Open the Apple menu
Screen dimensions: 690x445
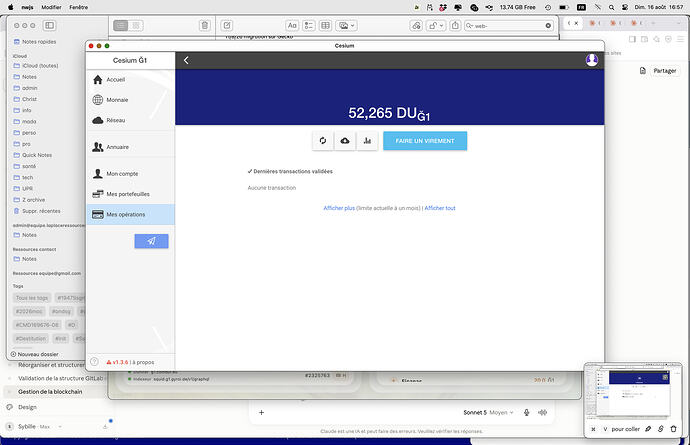[x=11, y=7]
